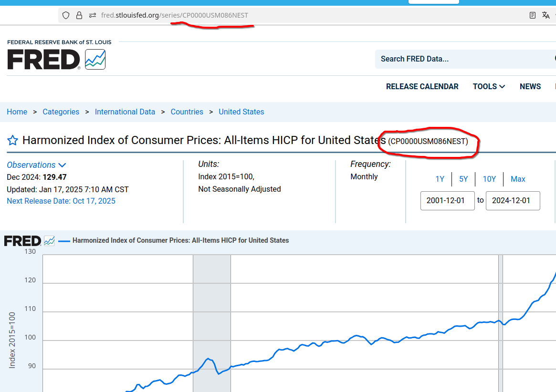Set chart range to 5Y

pos(463,179)
